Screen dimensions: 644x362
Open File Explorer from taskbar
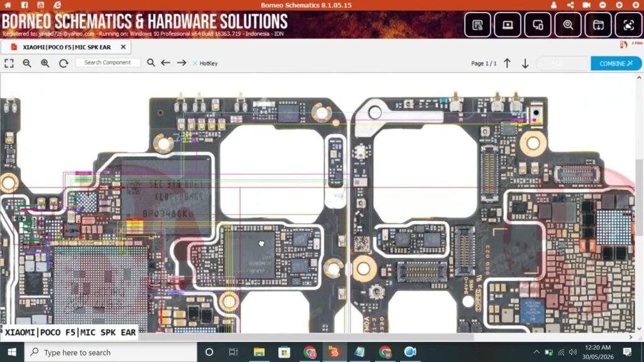pyautogui.click(x=258, y=352)
